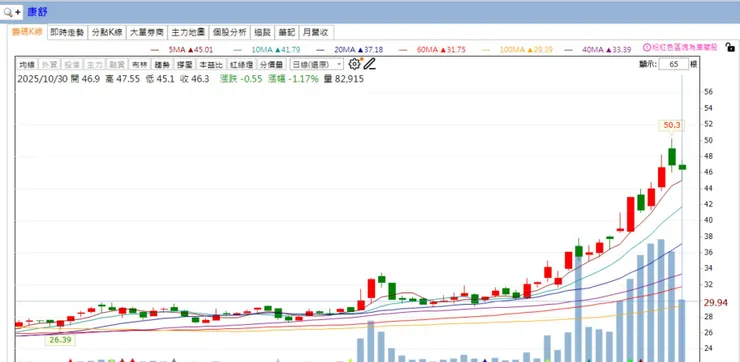Click the 康舒 stock name title
740x362 pixels.
point(37,12)
